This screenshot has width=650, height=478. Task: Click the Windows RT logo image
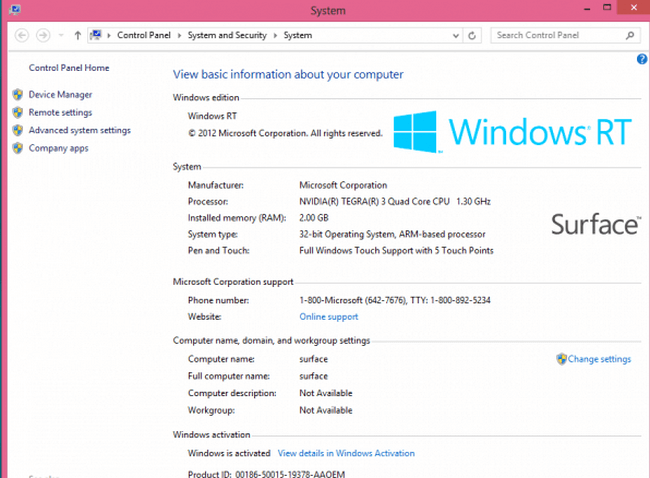pyautogui.click(x=513, y=132)
